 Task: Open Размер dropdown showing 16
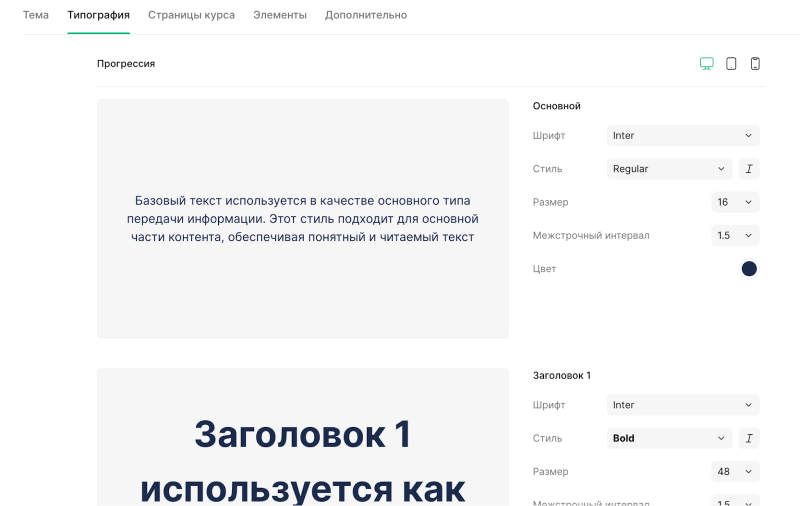[735, 202]
